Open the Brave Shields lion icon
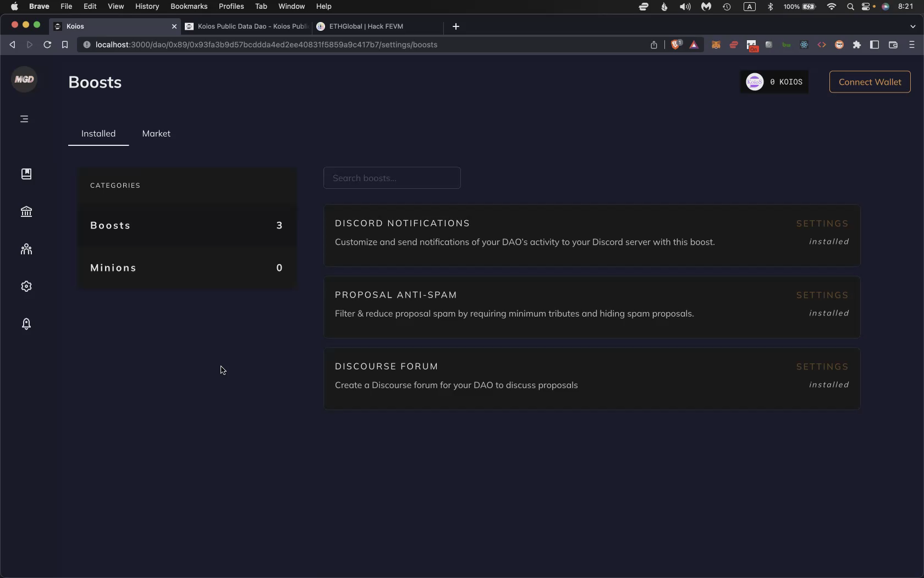The width and height of the screenshot is (924, 578). click(x=676, y=45)
